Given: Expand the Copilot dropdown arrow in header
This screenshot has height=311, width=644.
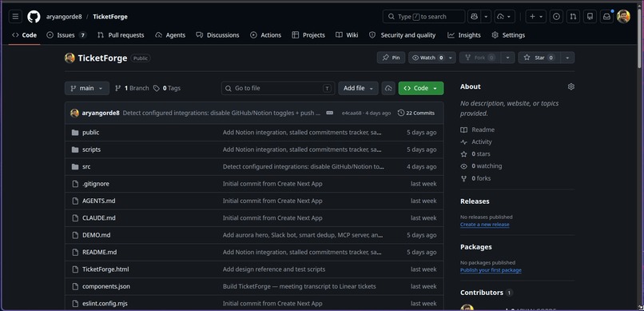Looking at the screenshot, I should 486,17.
